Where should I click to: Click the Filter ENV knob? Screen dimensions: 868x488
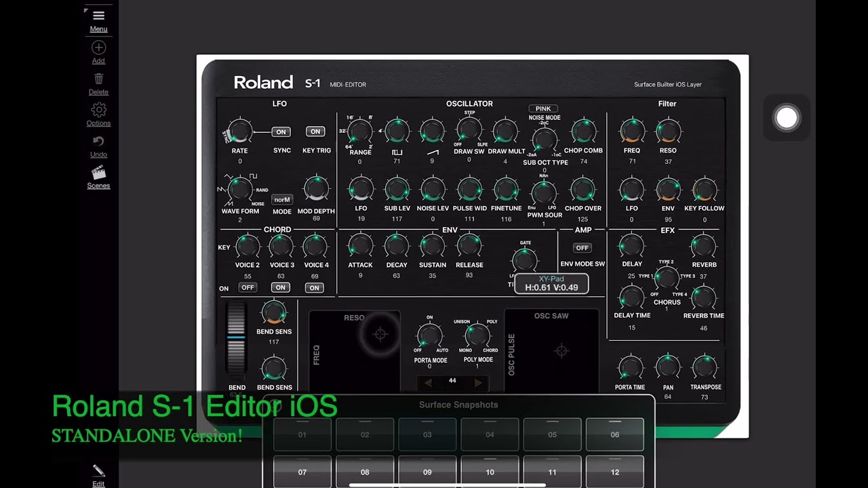point(668,189)
